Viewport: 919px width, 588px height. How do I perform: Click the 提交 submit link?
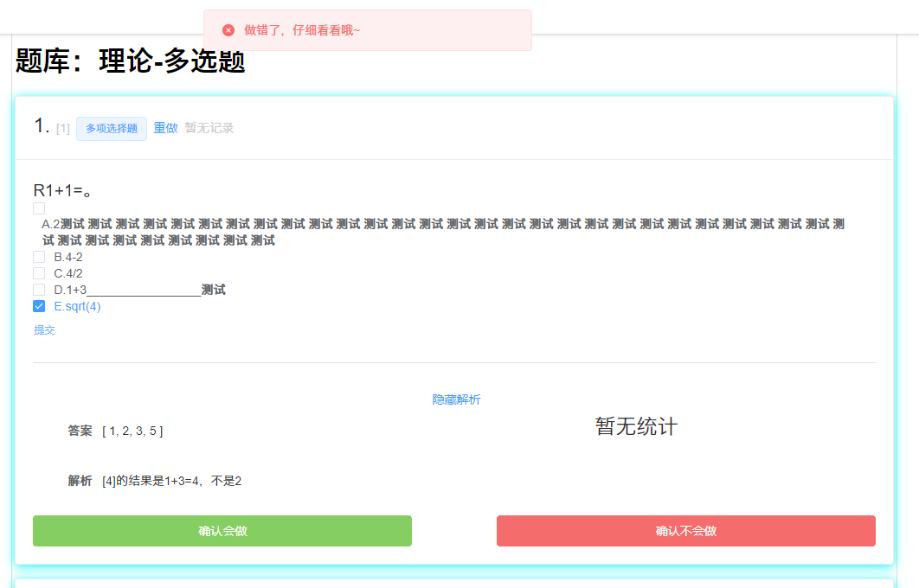pyautogui.click(x=44, y=330)
